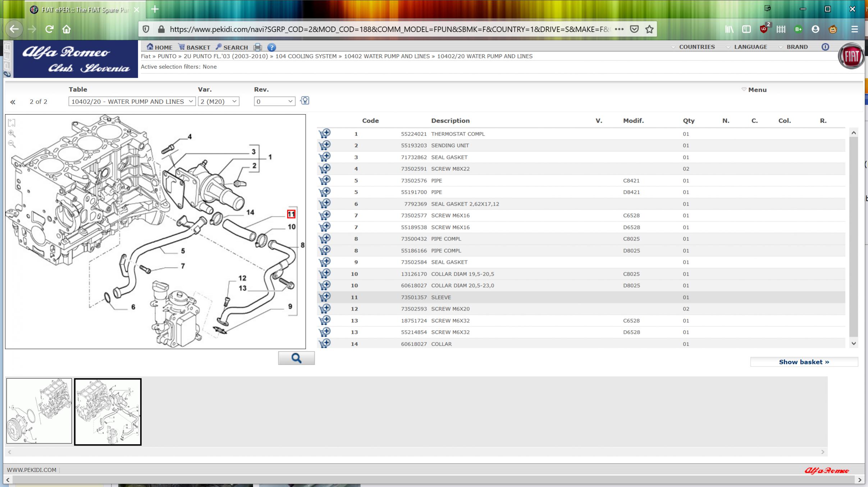Click Alfa Romeo Club Slovenia logo
The image size is (868, 487).
[x=76, y=59]
